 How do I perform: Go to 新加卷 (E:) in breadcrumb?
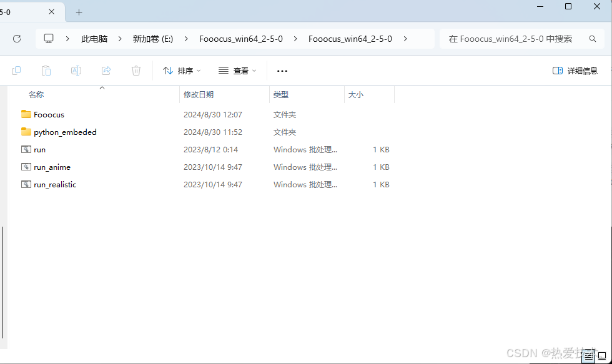click(152, 39)
